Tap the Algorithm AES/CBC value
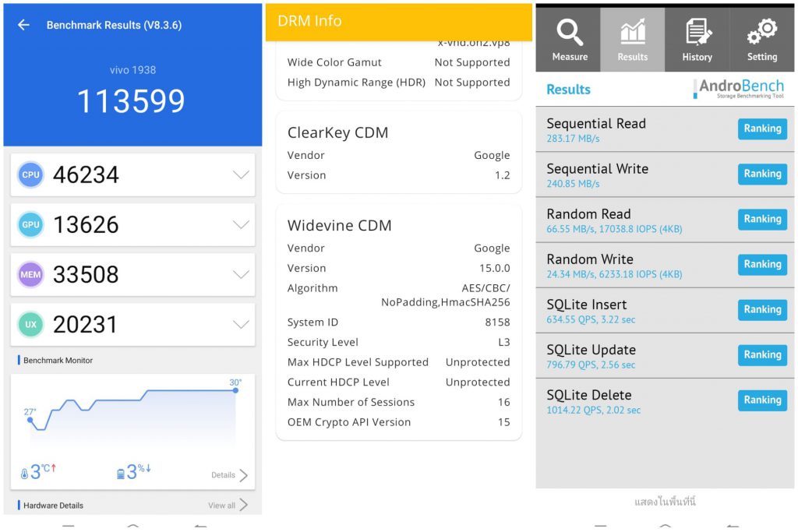This screenshot has height=532, width=798. coord(445,295)
